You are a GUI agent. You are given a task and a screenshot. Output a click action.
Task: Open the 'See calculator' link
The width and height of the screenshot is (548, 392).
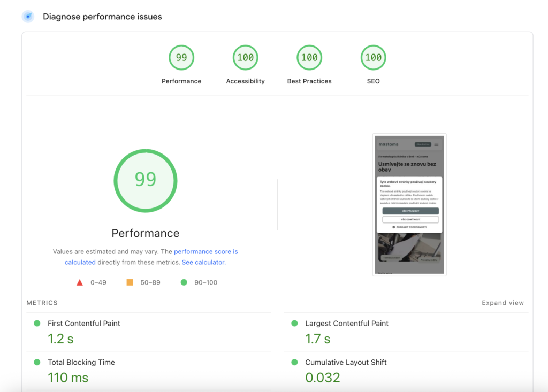click(x=203, y=263)
